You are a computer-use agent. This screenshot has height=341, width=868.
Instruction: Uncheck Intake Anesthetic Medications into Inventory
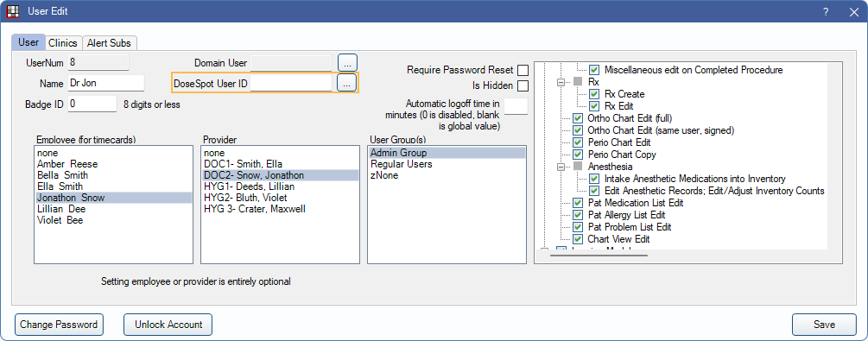pyautogui.click(x=594, y=179)
